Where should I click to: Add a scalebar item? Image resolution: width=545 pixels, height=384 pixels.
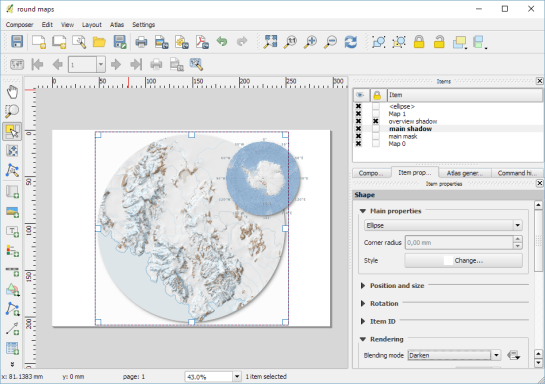[x=13, y=270]
